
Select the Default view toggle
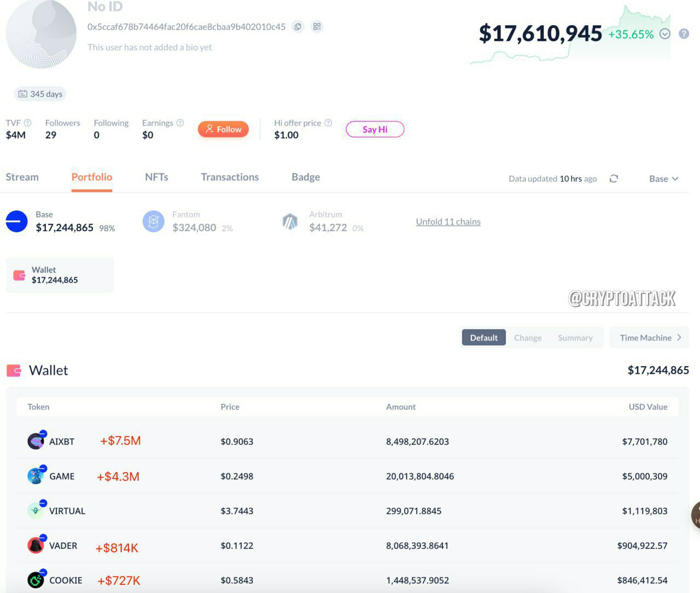484,338
